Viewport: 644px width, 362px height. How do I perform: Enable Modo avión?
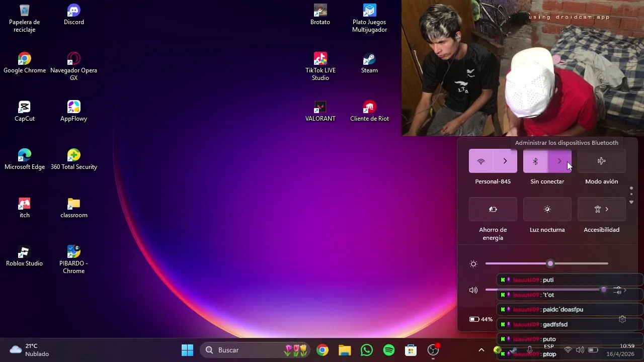[x=602, y=161]
